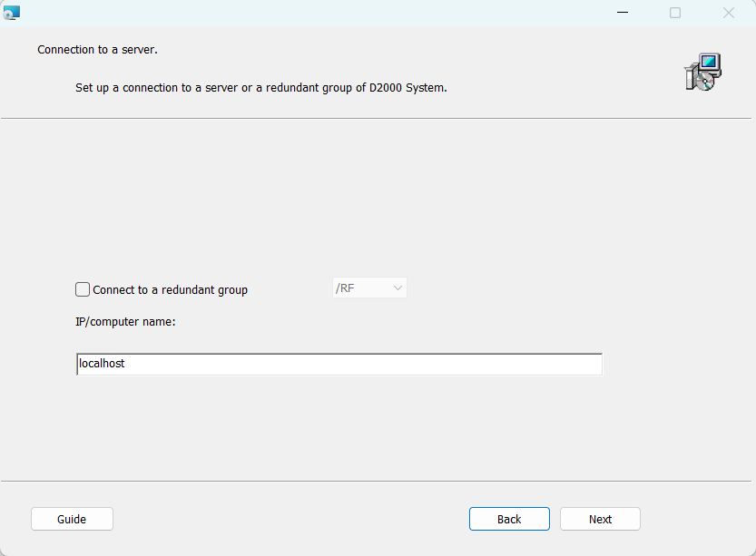Open the Guide help button
Viewport: 756px width, 556px height.
[x=72, y=519]
